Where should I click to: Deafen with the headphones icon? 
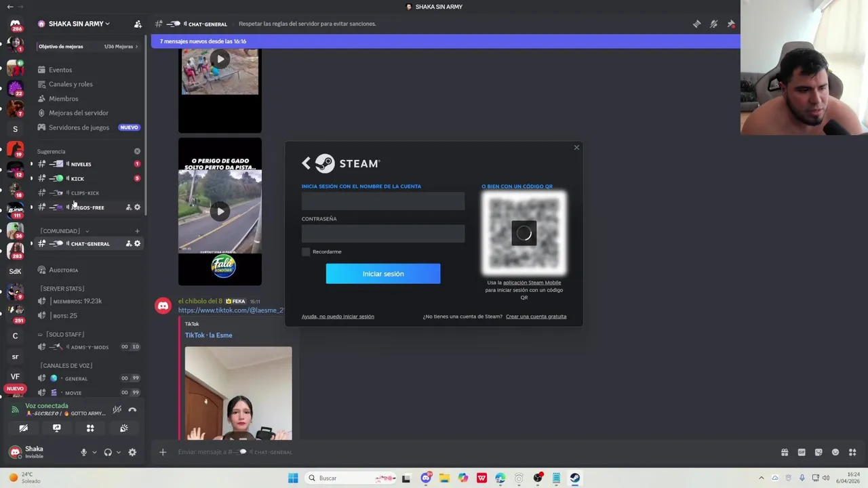(x=108, y=452)
